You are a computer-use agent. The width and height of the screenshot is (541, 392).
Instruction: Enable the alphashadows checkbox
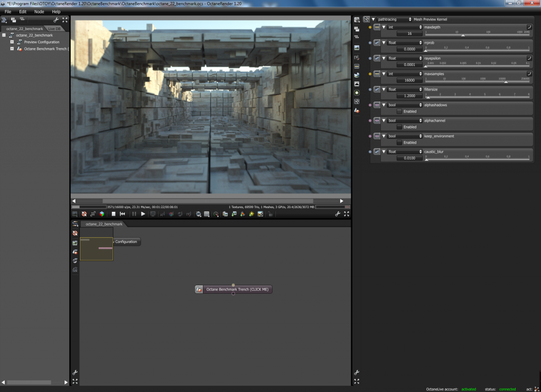399,111
